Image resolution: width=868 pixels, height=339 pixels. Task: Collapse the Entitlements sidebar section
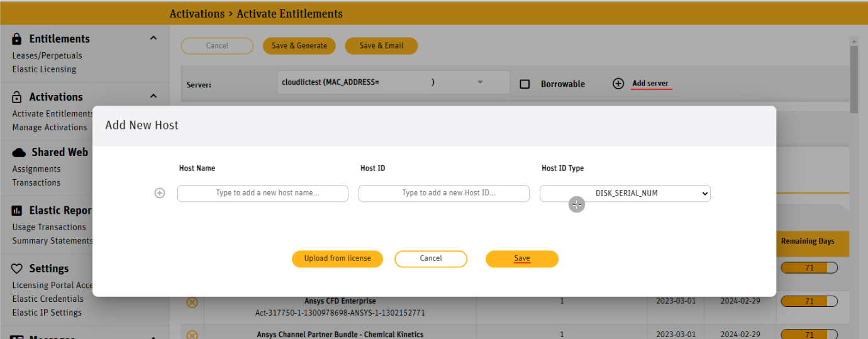coord(153,38)
